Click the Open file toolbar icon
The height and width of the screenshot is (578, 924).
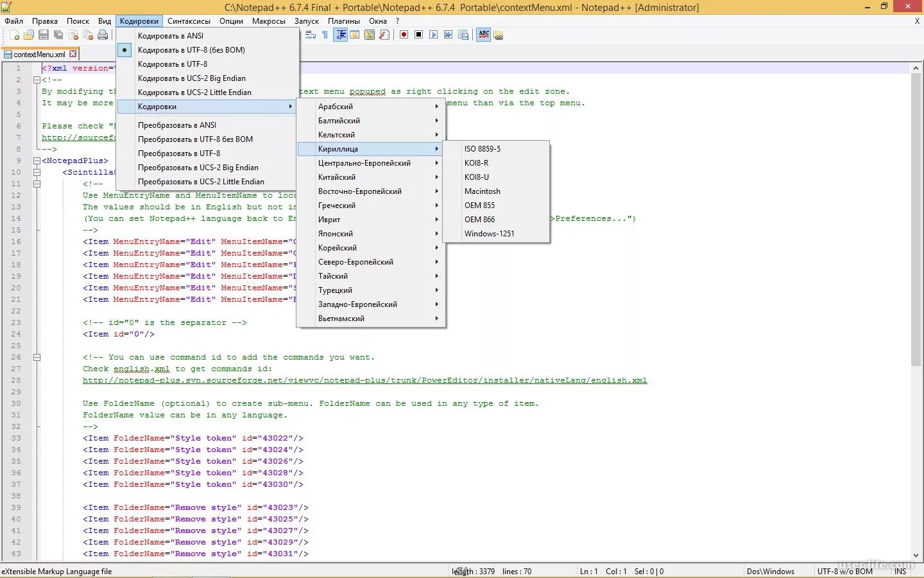click(29, 35)
